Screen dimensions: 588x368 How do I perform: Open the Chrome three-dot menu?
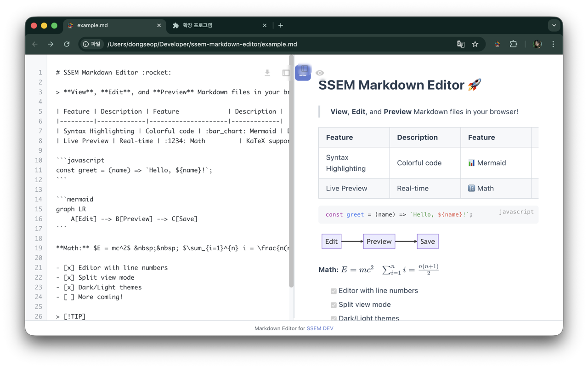[553, 44]
